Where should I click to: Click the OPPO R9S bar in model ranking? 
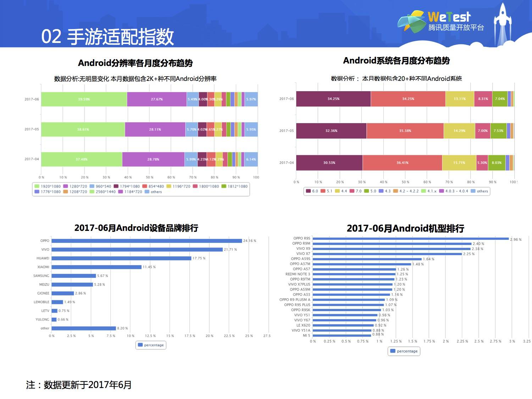click(410, 239)
